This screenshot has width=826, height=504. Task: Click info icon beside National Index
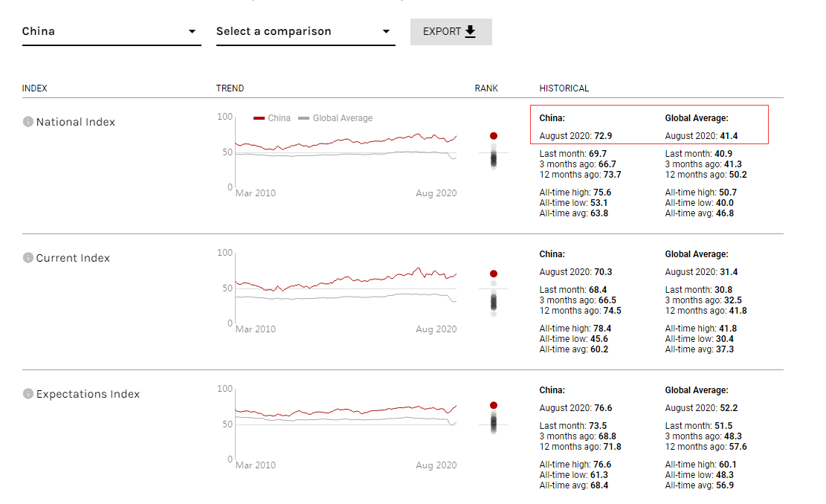[28, 122]
